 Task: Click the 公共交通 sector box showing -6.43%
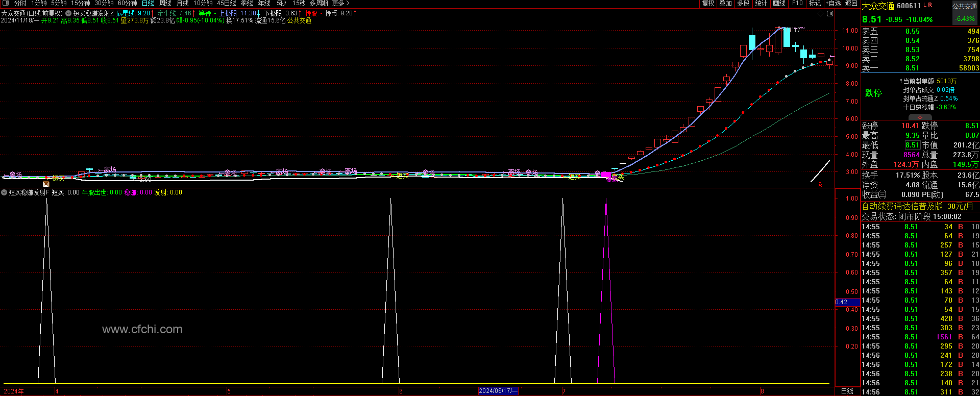[964, 13]
